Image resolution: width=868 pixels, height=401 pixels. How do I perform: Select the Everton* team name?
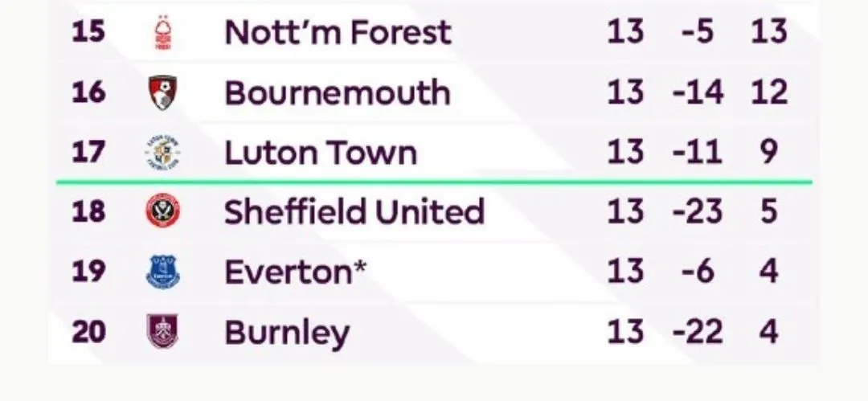[x=296, y=272]
